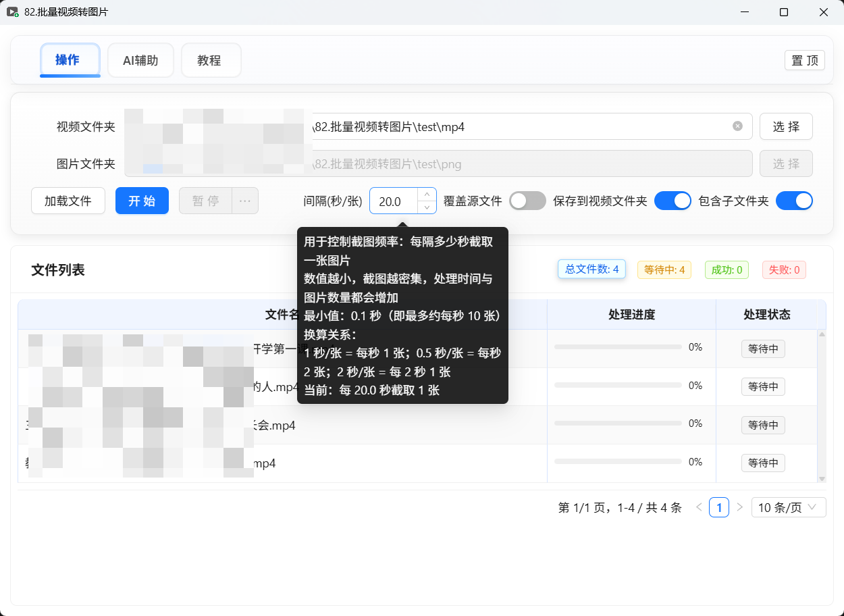Turn off the 包含子文件夹 switch
This screenshot has height=616, width=844.
tap(795, 201)
